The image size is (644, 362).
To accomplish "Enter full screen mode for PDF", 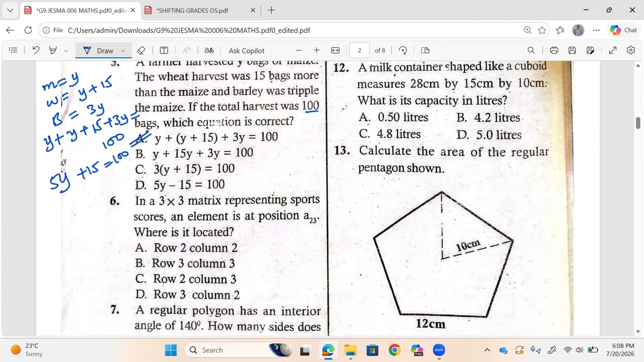I will (613, 50).
